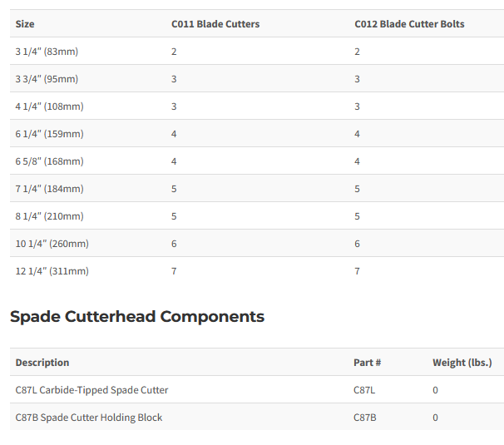504x445 pixels.
Task: Click the 10 1/4" (260mm) row label
Action: [52, 244]
